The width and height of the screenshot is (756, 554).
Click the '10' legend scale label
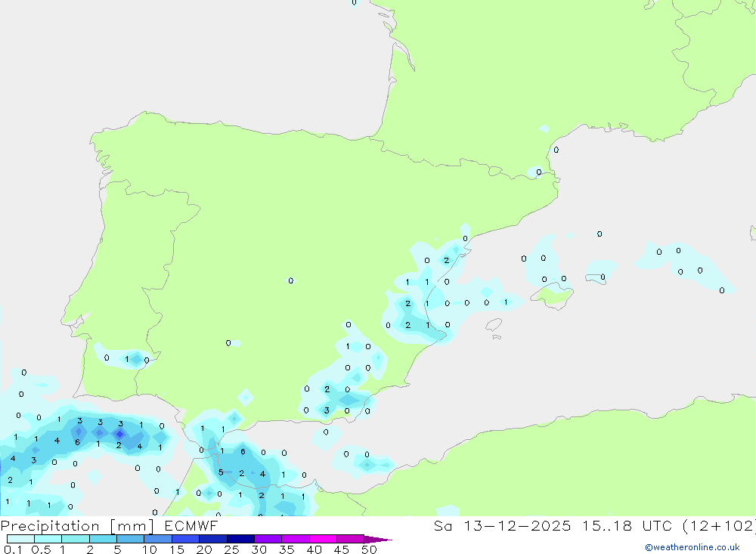pos(150,549)
